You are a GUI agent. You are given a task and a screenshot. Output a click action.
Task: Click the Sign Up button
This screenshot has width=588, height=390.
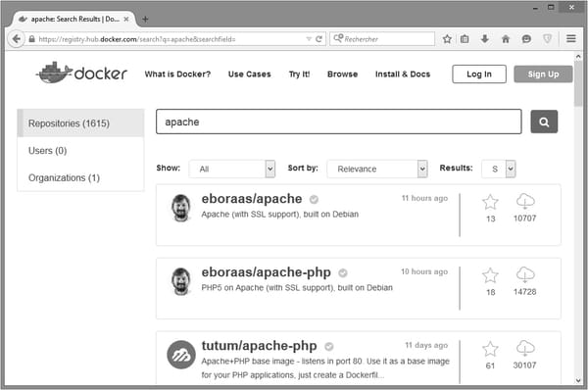pyautogui.click(x=543, y=73)
